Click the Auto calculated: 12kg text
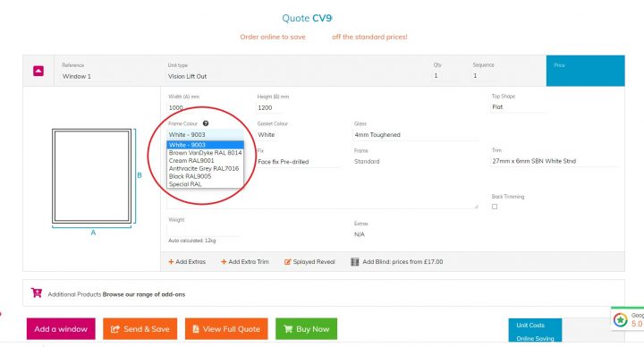The height and width of the screenshot is (347, 644). tap(191, 241)
